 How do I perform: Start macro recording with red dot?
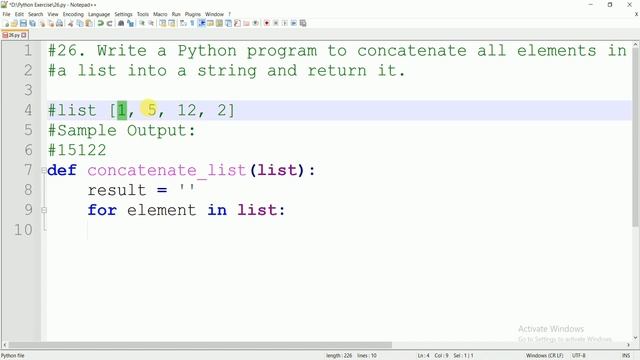[267, 23]
